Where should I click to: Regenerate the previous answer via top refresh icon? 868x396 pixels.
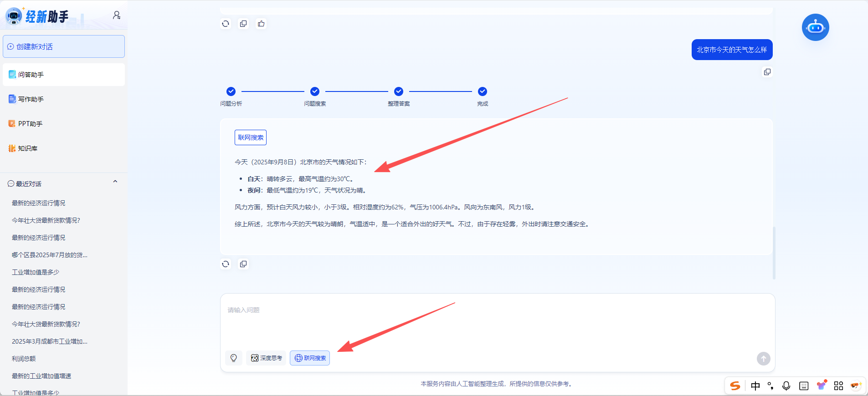226,24
